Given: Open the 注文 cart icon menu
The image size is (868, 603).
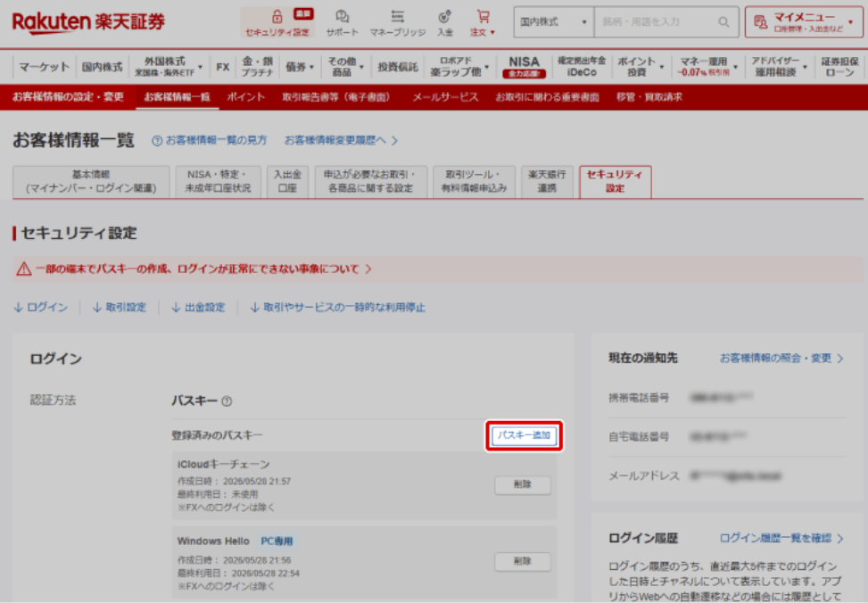Looking at the screenshot, I should tap(483, 17).
